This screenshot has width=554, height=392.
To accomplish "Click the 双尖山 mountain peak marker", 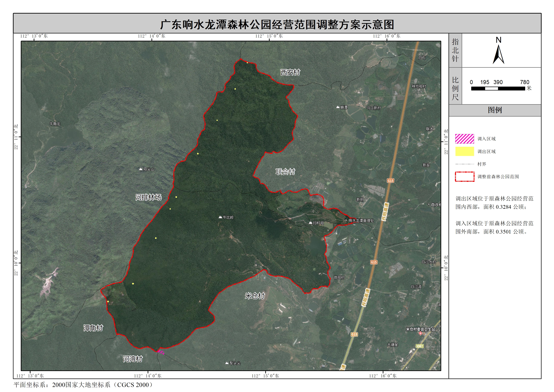I will tap(141, 169).
